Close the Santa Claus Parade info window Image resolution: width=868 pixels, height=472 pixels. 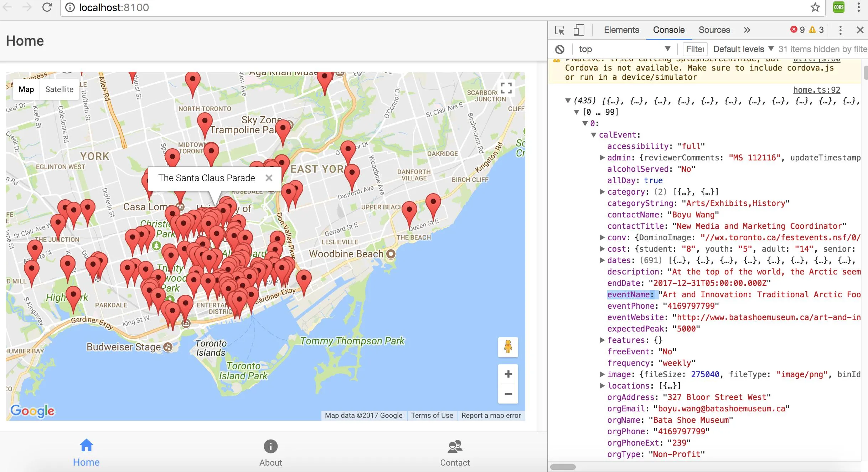point(269,178)
